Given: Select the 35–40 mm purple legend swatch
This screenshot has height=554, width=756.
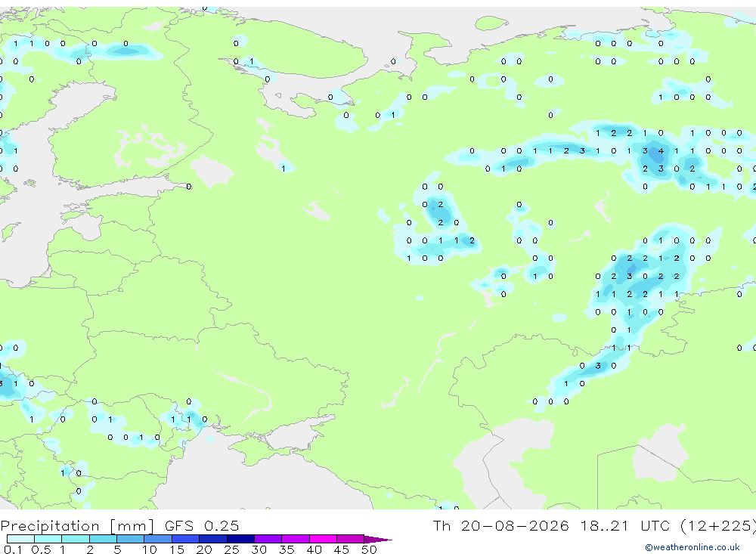Looking at the screenshot, I should click(x=296, y=539).
